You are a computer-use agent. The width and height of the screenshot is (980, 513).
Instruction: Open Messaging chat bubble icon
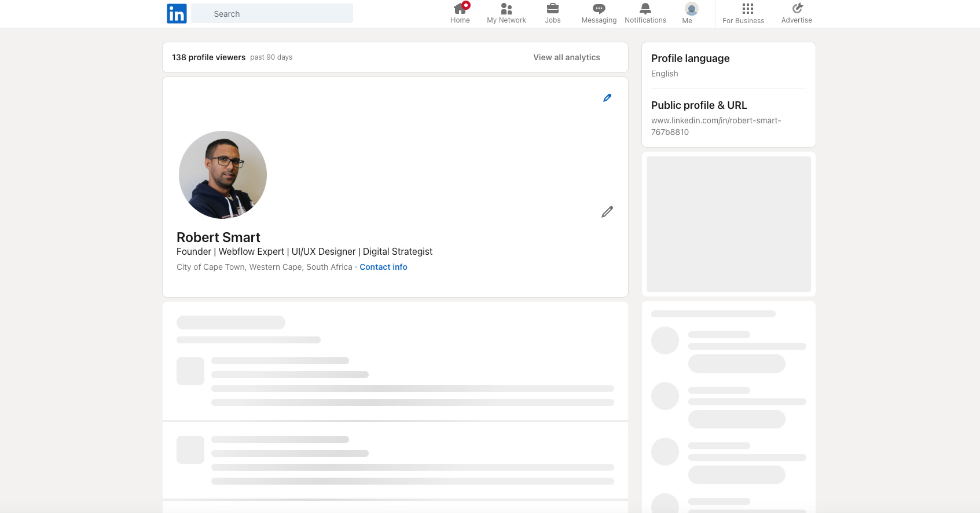(x=599, y=9)
